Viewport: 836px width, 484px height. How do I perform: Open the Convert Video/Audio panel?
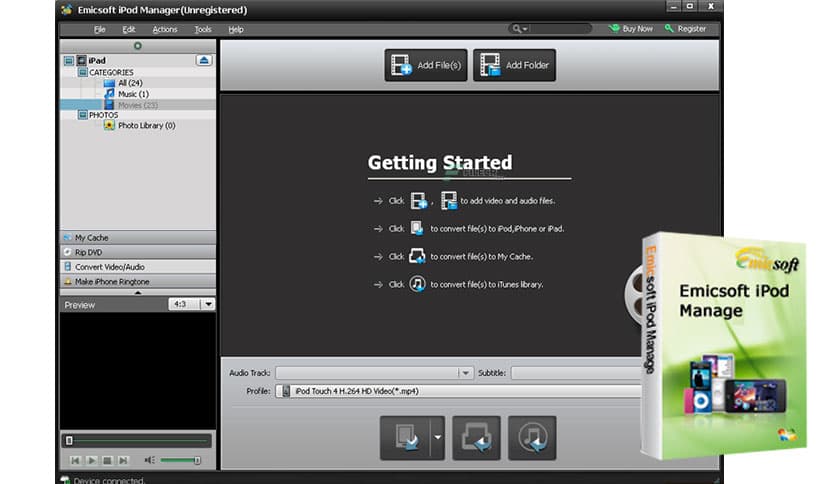point(138,267)
